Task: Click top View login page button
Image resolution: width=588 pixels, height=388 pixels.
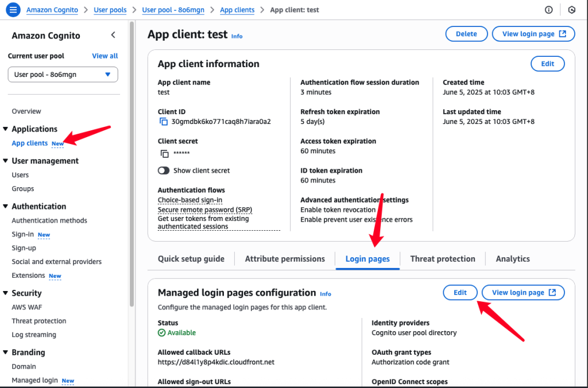Action: click(533, 34)
